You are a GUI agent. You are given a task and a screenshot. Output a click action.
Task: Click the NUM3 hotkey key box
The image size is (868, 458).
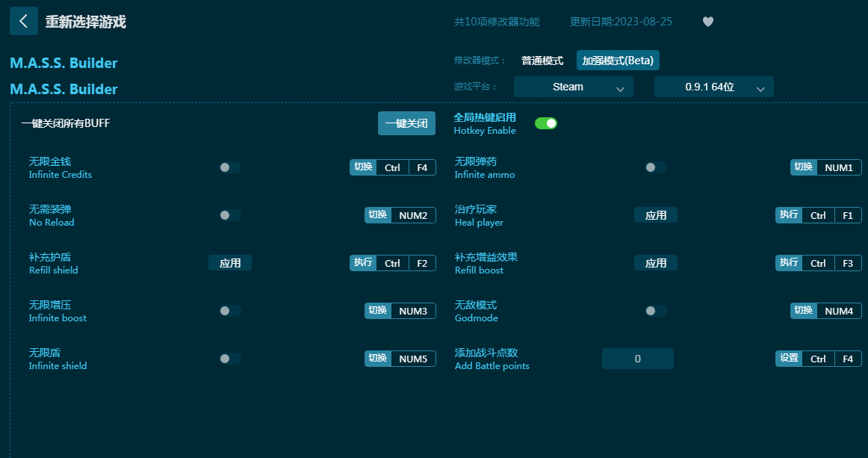point(413,312)
